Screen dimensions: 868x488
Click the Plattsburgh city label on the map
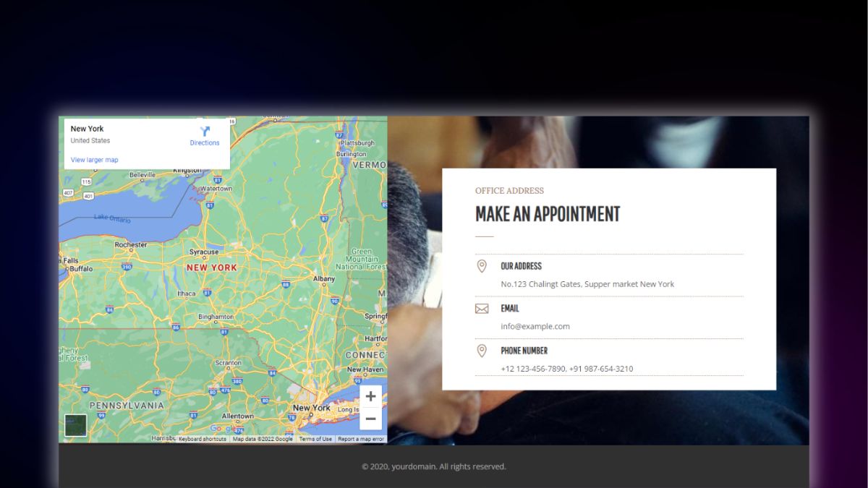click(x=357, y=142)
